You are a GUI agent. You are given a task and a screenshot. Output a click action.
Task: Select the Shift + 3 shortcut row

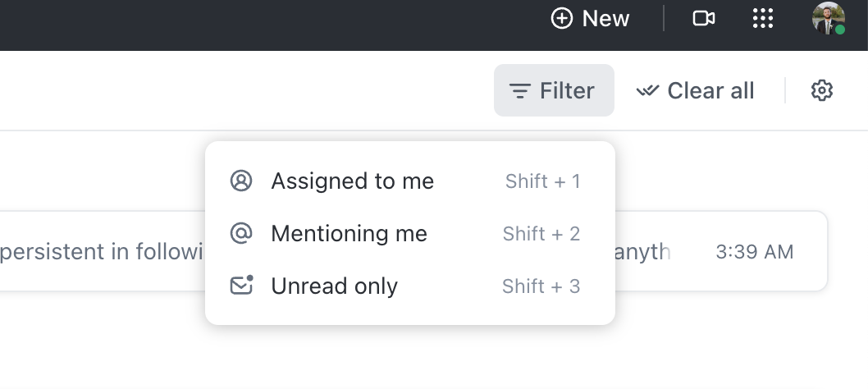(410, 286)
